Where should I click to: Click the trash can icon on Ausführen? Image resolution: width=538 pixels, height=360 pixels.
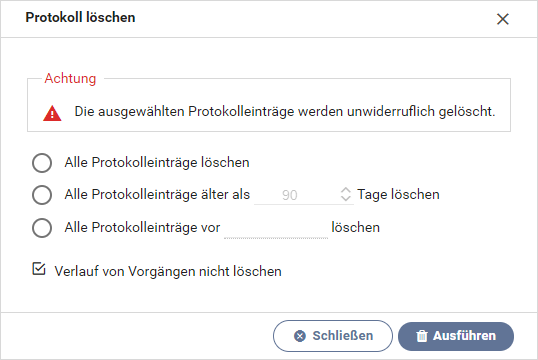pos(422,336)
